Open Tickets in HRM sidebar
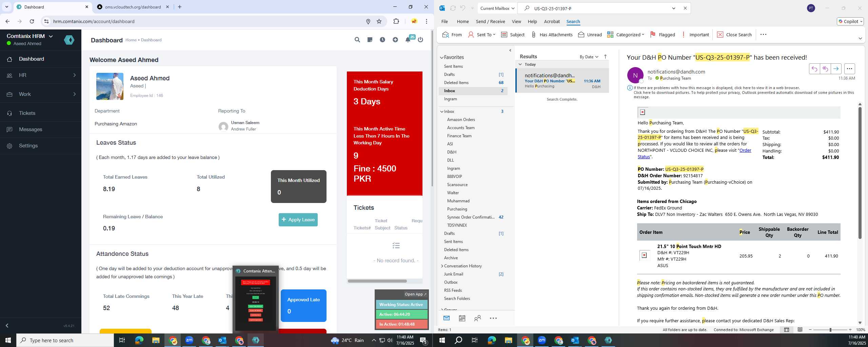This screenshot has width=868, height=347. pyautogui.click(x=41, y=113)
